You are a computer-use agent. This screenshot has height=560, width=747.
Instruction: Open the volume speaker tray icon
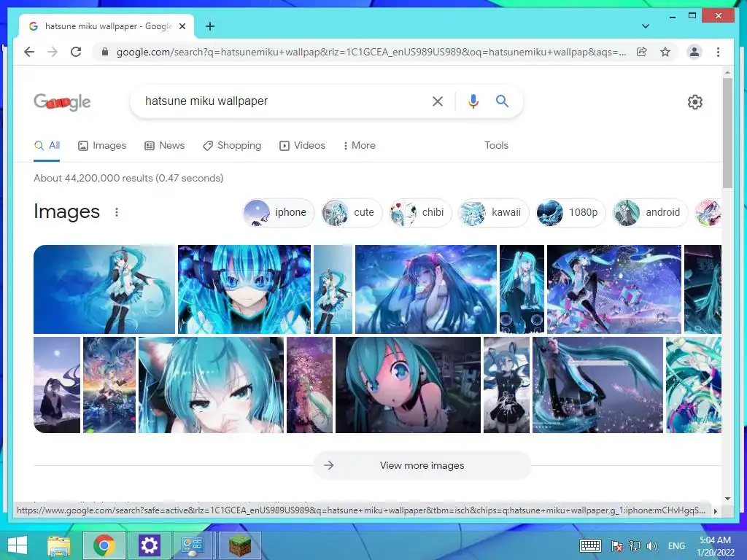tap(651, 546)
